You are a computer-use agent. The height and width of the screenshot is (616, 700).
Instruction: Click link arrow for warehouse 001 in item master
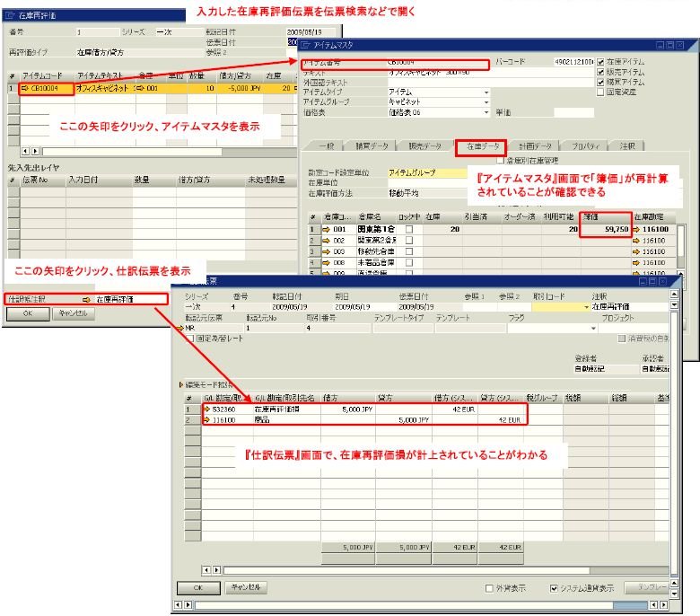click(327, 230)
